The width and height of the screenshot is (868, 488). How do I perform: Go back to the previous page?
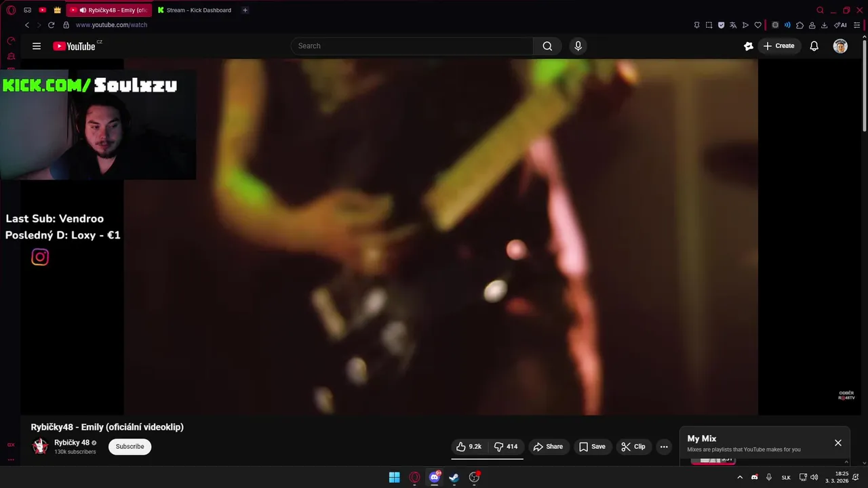tap(27, 25)
